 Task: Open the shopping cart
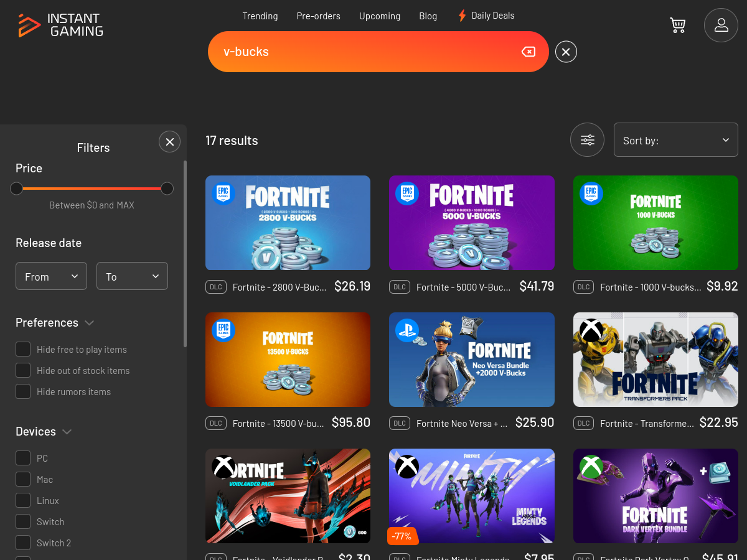pyautogui.click(x=677, y=25)
